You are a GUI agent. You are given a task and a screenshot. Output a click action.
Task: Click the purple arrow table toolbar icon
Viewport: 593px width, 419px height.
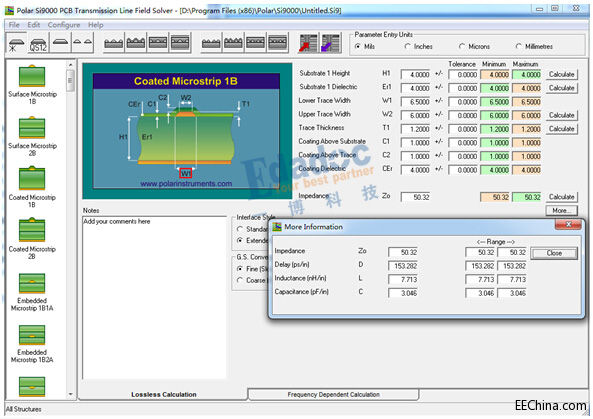(331, 43)
